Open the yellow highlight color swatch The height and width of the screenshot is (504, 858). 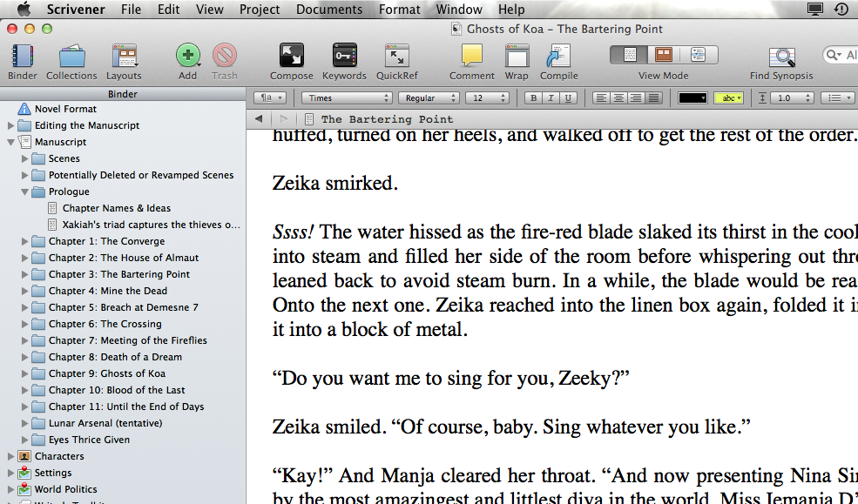click(x=728, y=97)
